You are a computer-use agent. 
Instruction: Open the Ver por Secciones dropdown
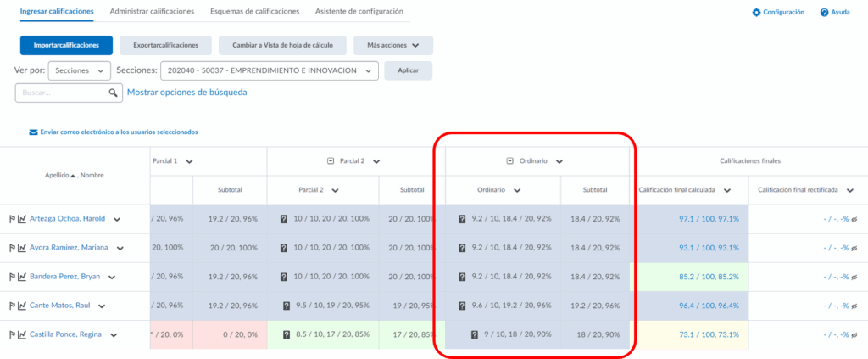pyautogui.click(x=80, y=71)
